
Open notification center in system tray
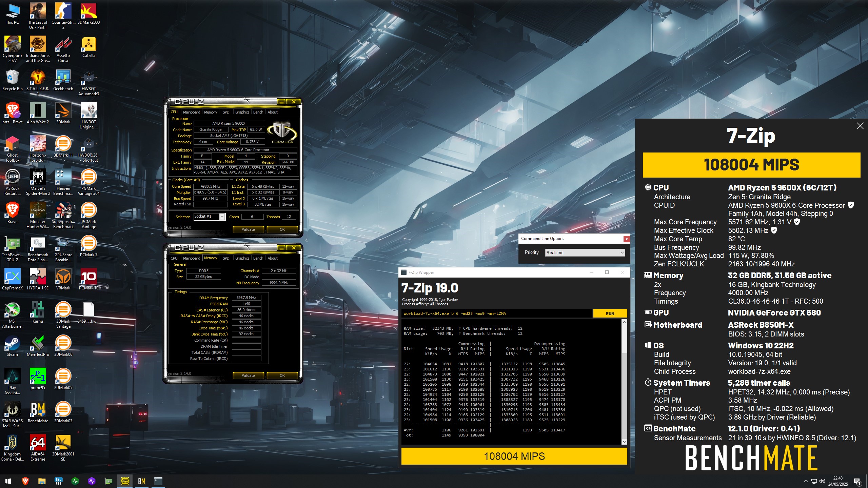click(857, 481)
